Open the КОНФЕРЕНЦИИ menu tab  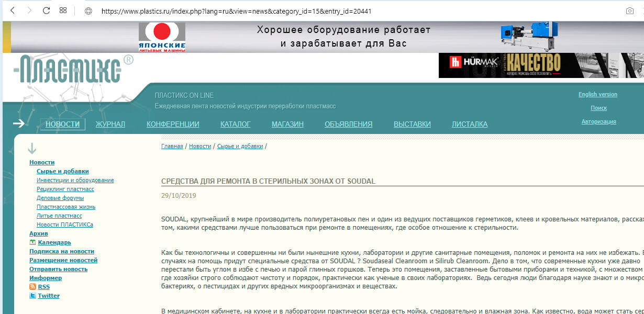(x=173, y=124)
